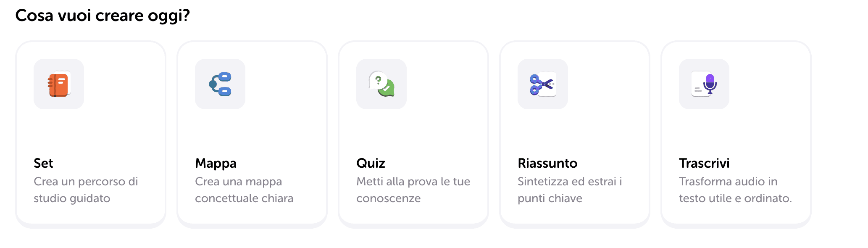Select the green question bubble Quiz icon
Viewport: 868px width, 248px height.
coord(381,84)
